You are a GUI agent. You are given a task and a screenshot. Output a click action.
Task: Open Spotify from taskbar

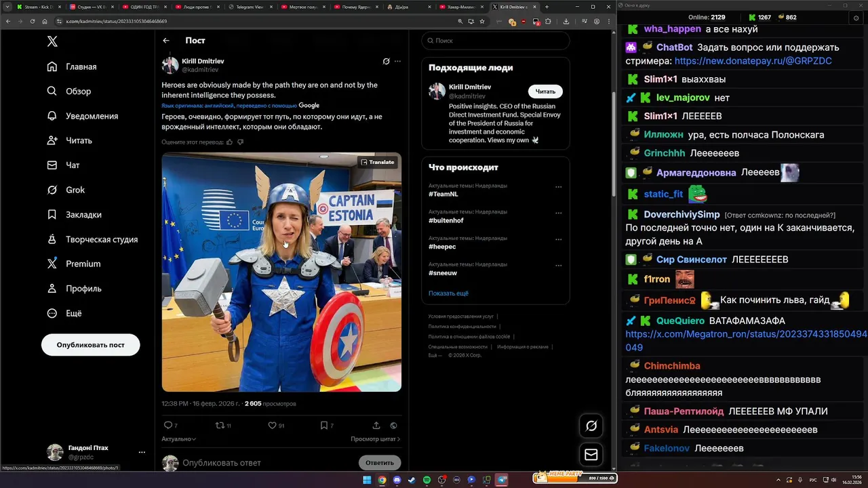click(427, 480)
